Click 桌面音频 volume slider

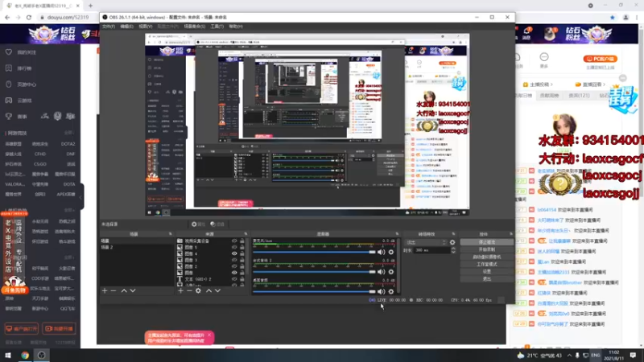[x=314, y=291]
